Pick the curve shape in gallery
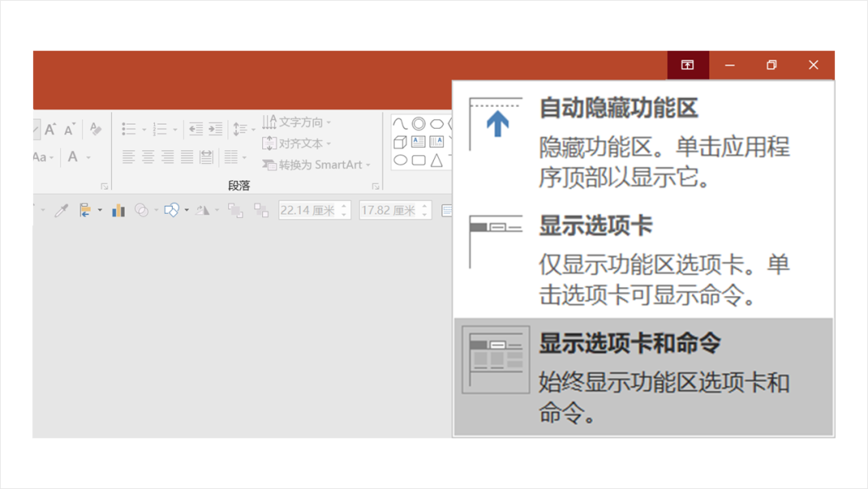This screenshot has width=868, height=489. 399,123
